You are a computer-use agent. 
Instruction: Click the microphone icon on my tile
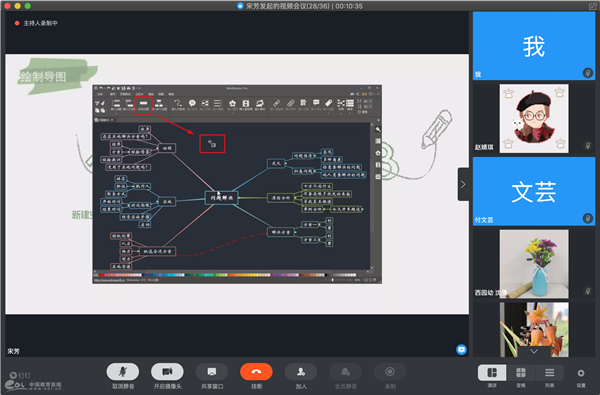point(588,73)
